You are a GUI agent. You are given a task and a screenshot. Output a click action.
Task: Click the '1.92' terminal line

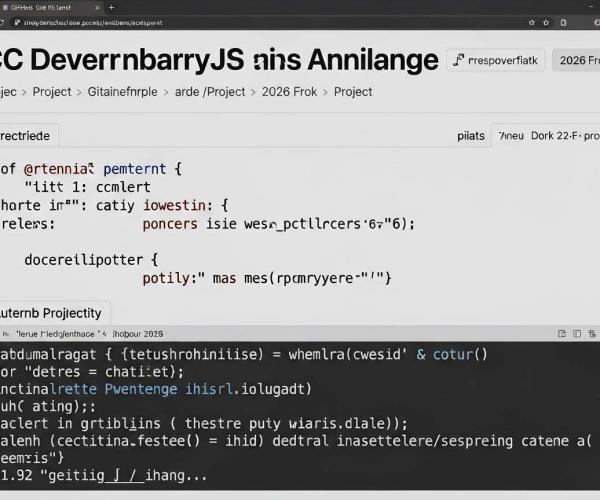click(x=103, y=476)
